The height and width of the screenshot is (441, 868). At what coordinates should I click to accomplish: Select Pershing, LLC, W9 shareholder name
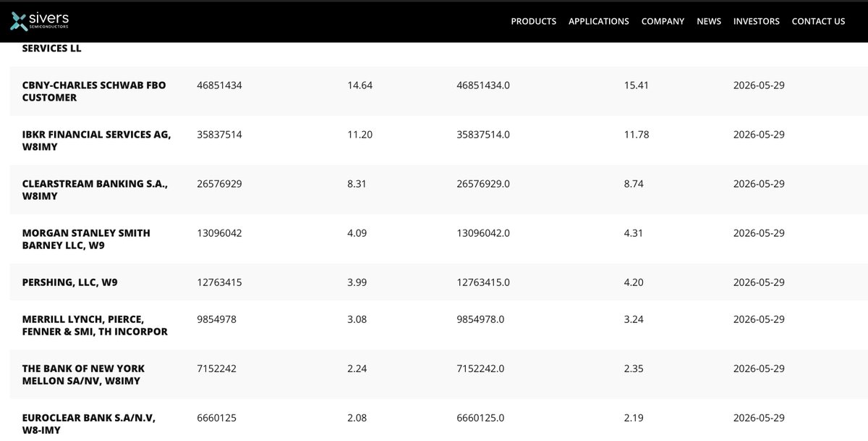70,282
